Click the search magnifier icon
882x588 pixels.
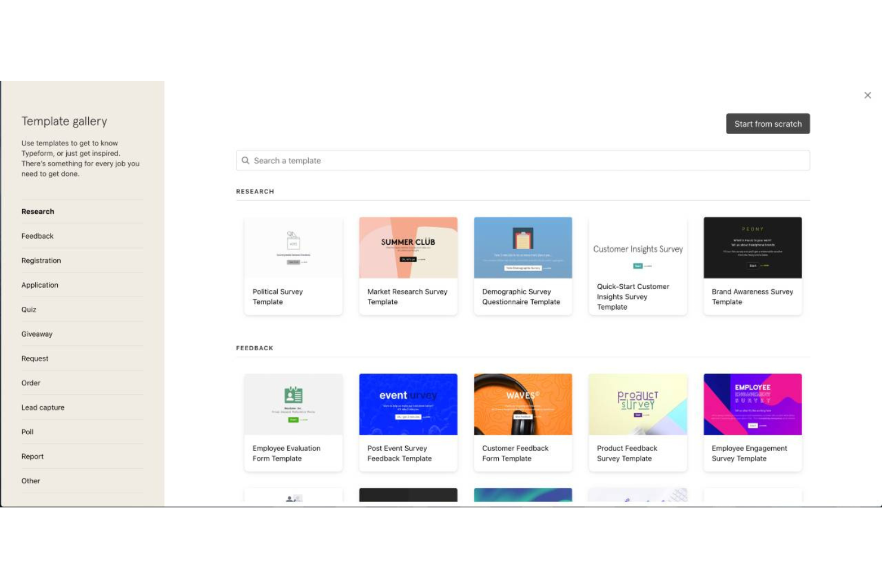pyautogui.click(x=246, y=160)
